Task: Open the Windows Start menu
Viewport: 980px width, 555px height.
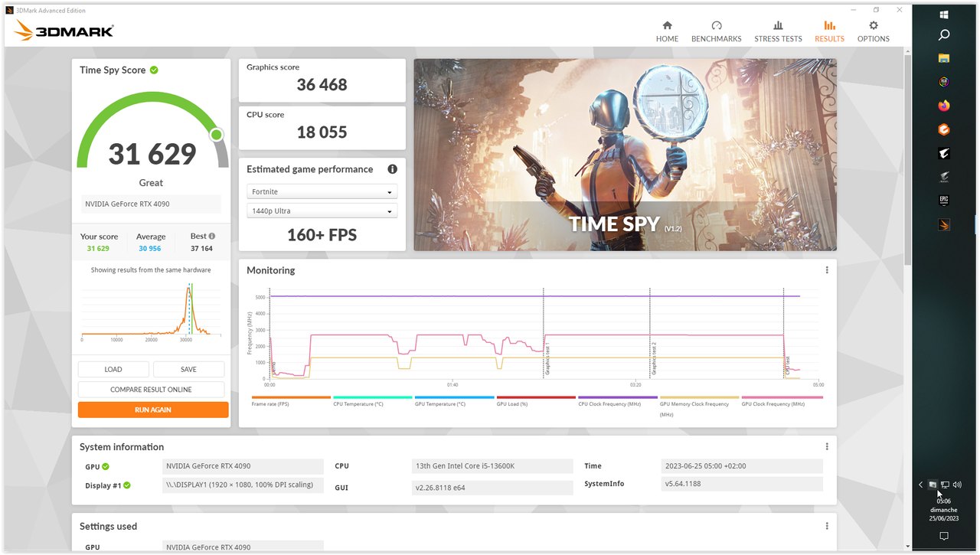Action: (944, 15)
